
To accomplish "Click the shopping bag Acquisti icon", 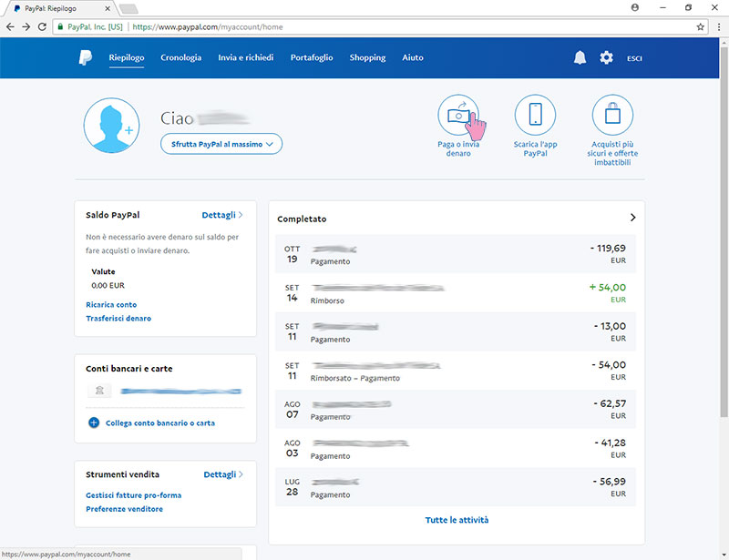I will (x=612, y=115).
